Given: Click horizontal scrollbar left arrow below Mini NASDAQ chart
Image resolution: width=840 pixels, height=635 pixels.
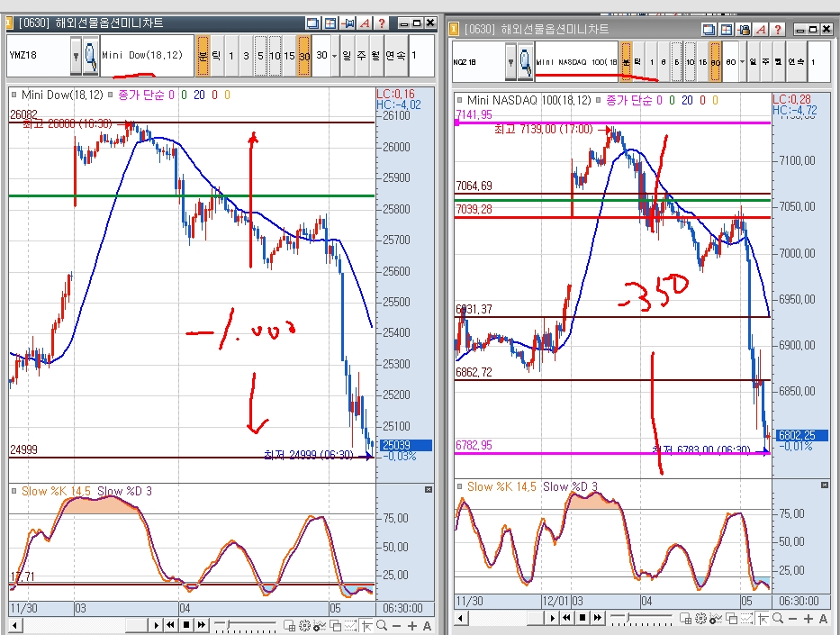Looking at the screenshot, I should tap(460, 619).
